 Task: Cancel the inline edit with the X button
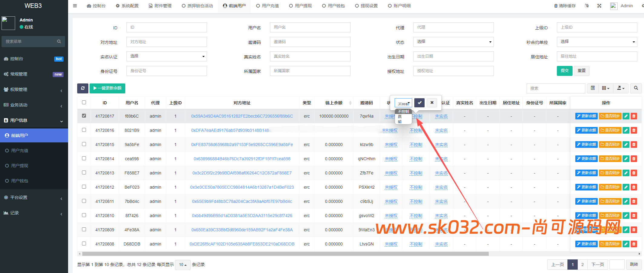point(432,103)
